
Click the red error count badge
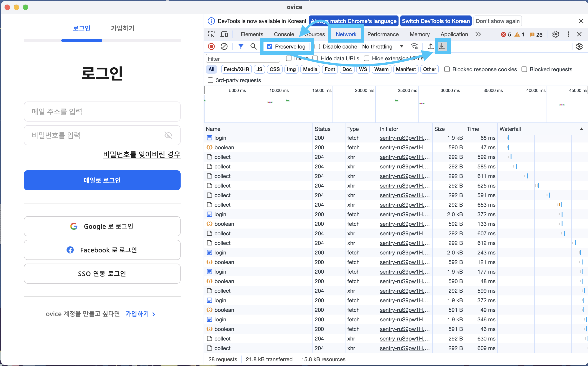(506, 35)
